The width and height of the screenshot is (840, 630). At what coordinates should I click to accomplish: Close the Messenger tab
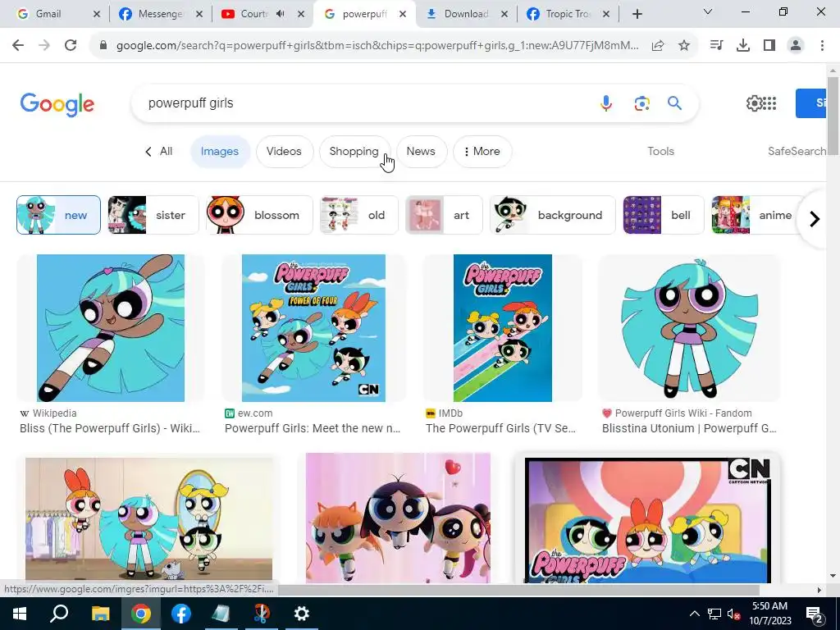(199, 14)
